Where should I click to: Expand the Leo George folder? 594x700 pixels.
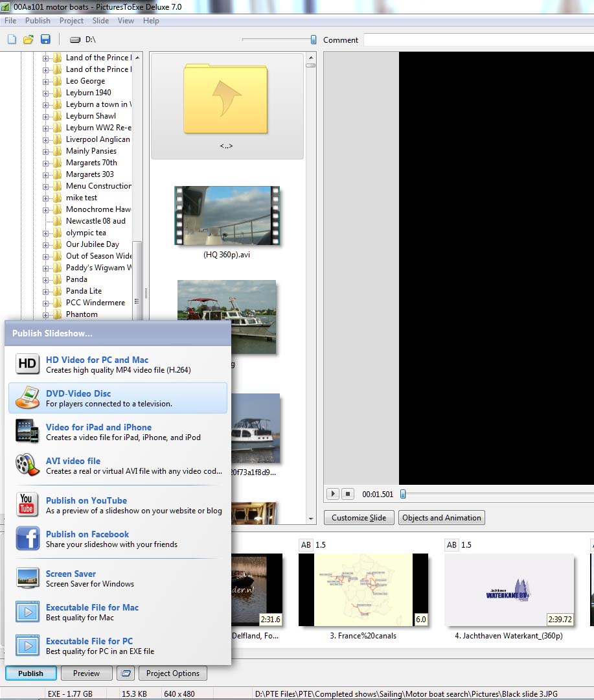pyautogui.click(x=46, y=81)
